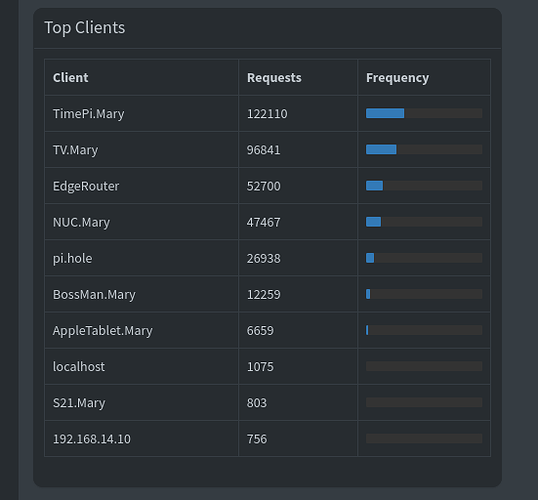Click the Requests column header
This screenshot has height=500, width=538.
coord(274,78)
